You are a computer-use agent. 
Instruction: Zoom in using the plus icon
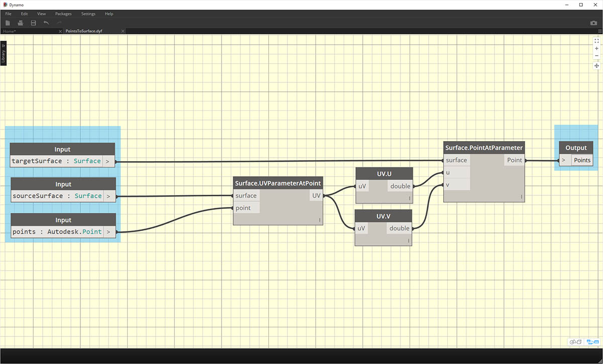596,49
